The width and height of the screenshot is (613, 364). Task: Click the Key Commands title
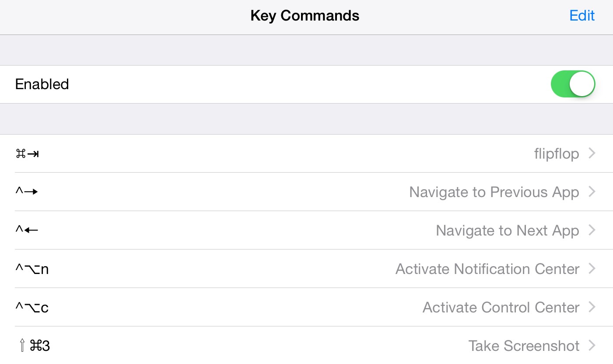tap(305, 16)
